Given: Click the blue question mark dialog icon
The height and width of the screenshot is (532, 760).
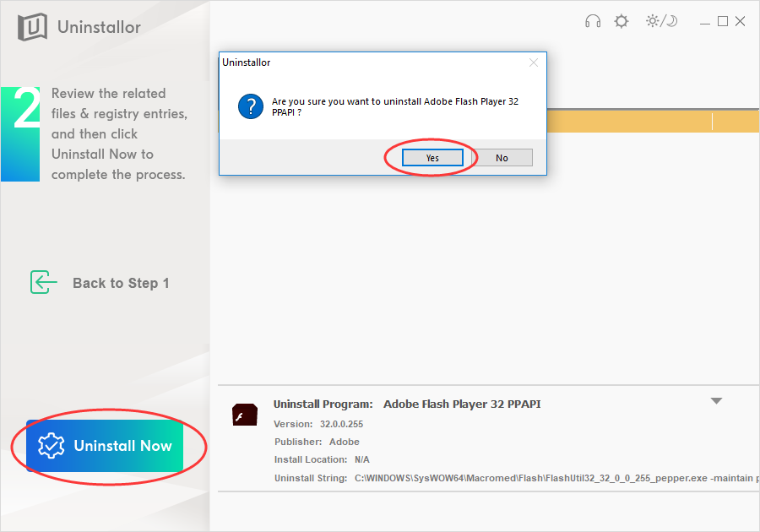Looking at the screenshot, I should pyautogui.click(x=251, y=106).
